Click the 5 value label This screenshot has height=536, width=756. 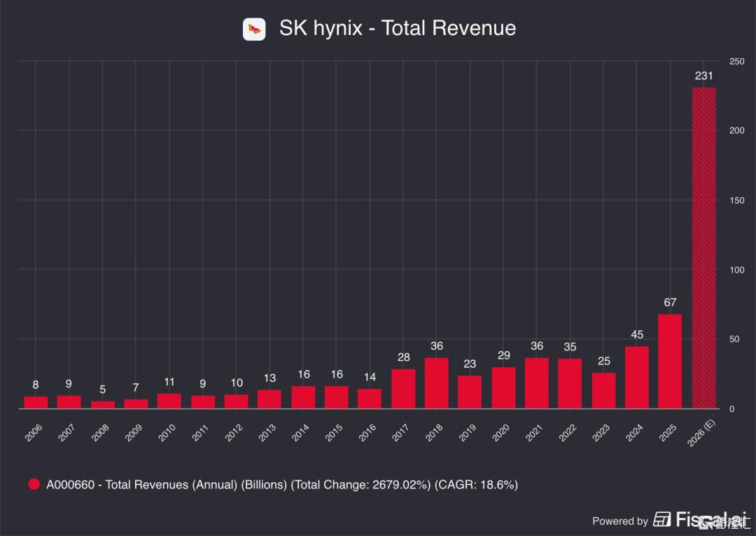click(103, 390)
